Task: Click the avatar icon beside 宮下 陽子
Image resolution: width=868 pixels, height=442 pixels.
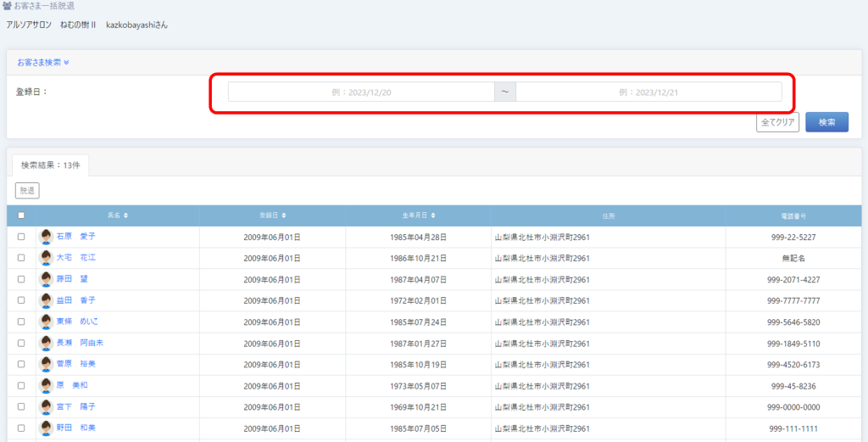Action: 47,406
